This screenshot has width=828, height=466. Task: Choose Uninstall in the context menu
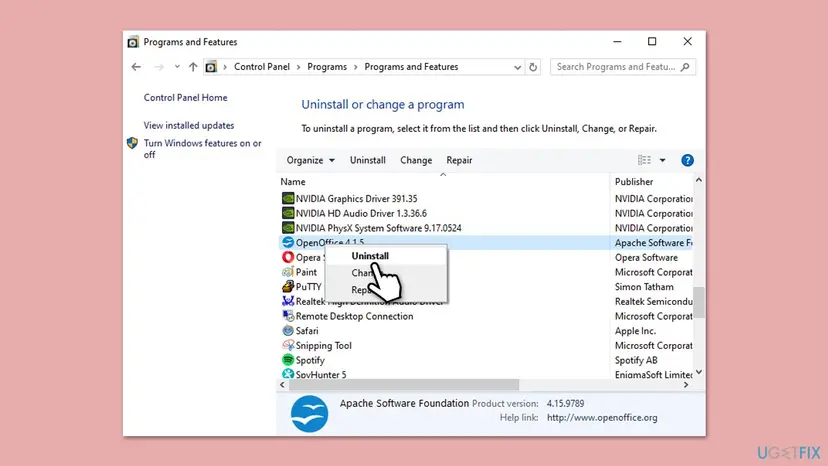click(x=386, y=256)
